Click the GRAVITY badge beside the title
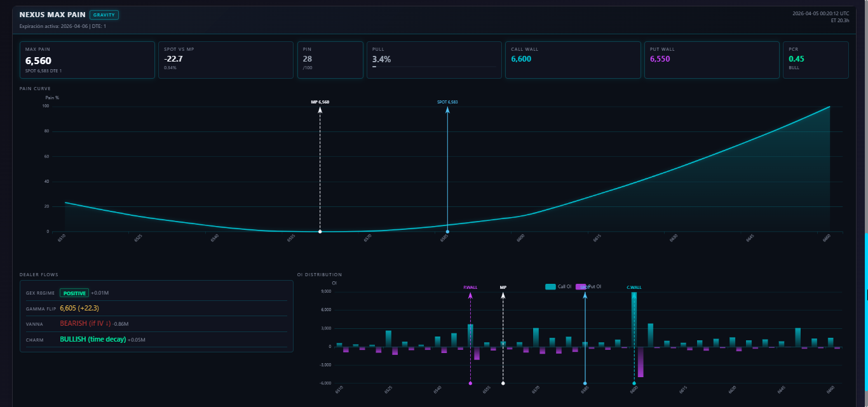 [104, 15]
